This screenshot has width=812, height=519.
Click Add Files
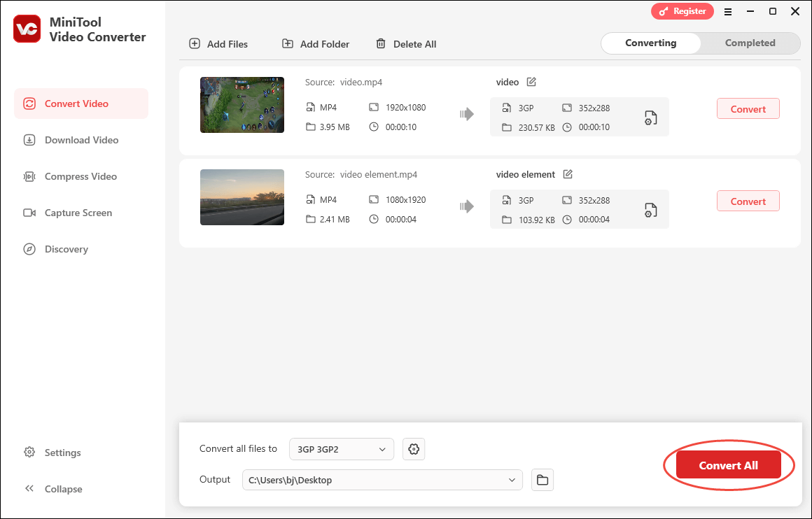(x=218, y=44)
